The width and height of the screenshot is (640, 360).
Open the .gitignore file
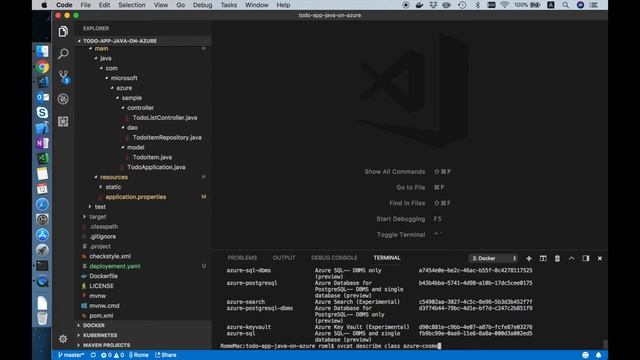pos(103,236)
